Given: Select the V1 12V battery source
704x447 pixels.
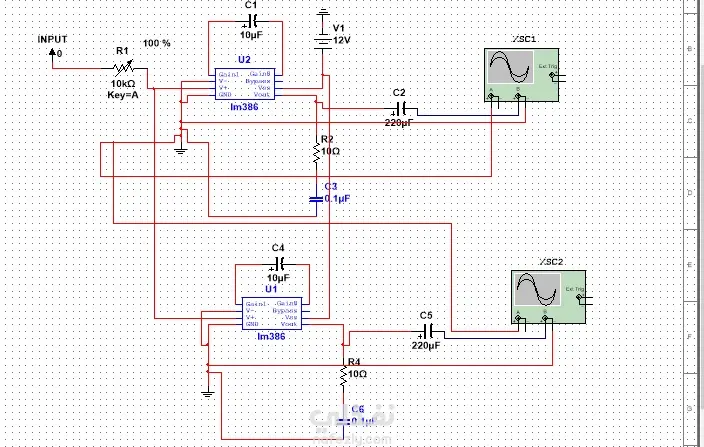Looking at the screenshot, I should (323, 39).
